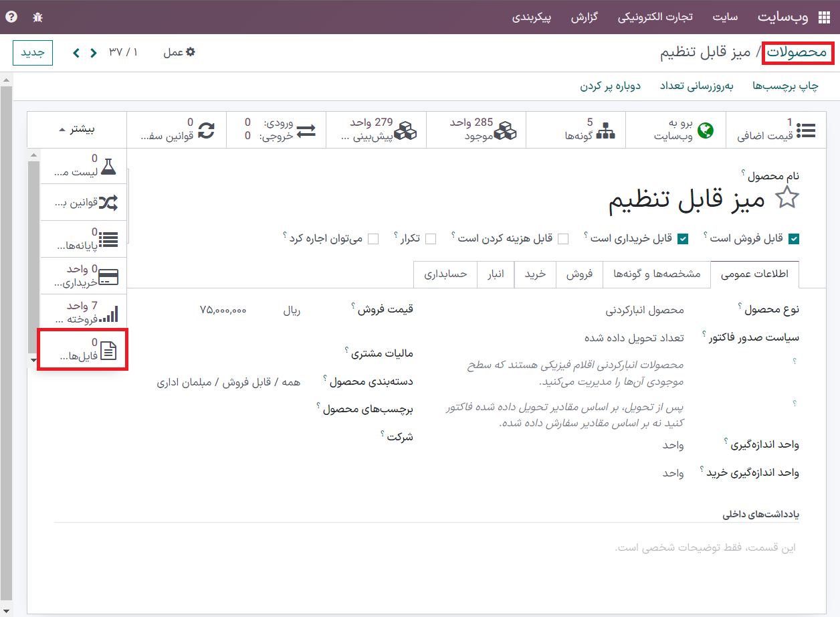Switch to the مشخصه‌ها و گونه‌ها tab

click(657, 274)
